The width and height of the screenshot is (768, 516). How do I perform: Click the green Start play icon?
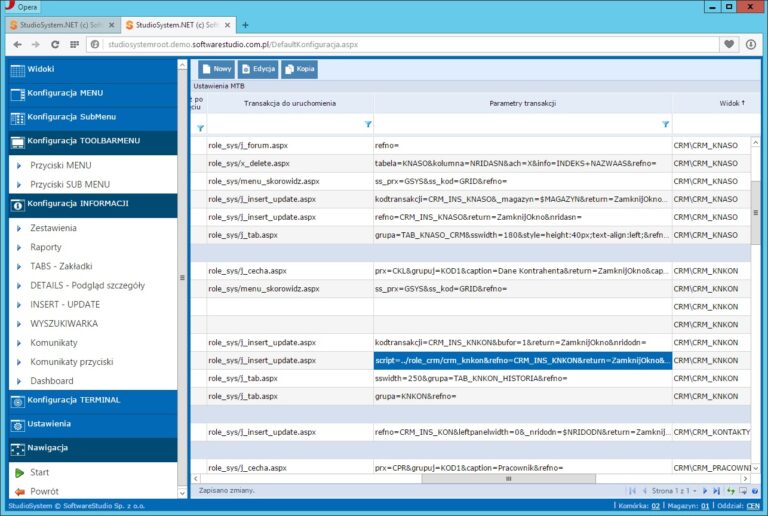pos(20,473)
